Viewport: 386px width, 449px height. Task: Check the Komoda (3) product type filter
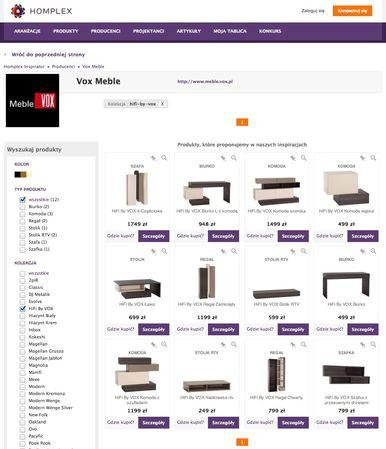point(22,214)
